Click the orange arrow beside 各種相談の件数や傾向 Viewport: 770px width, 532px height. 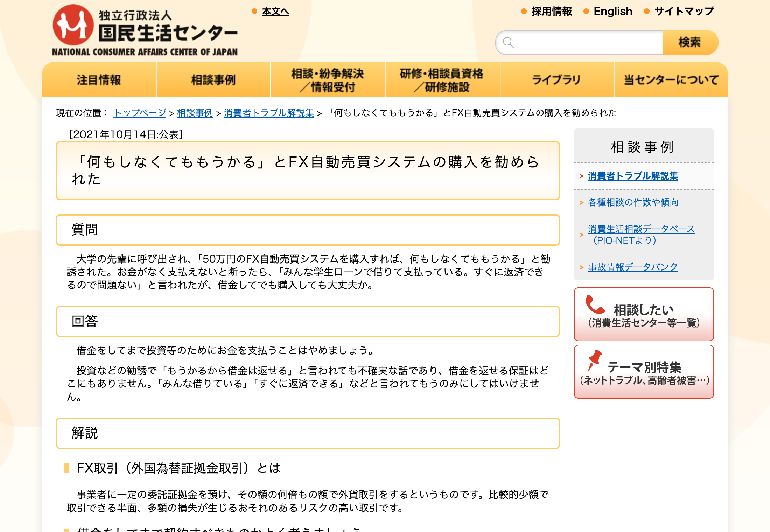(x=581, y=203)
